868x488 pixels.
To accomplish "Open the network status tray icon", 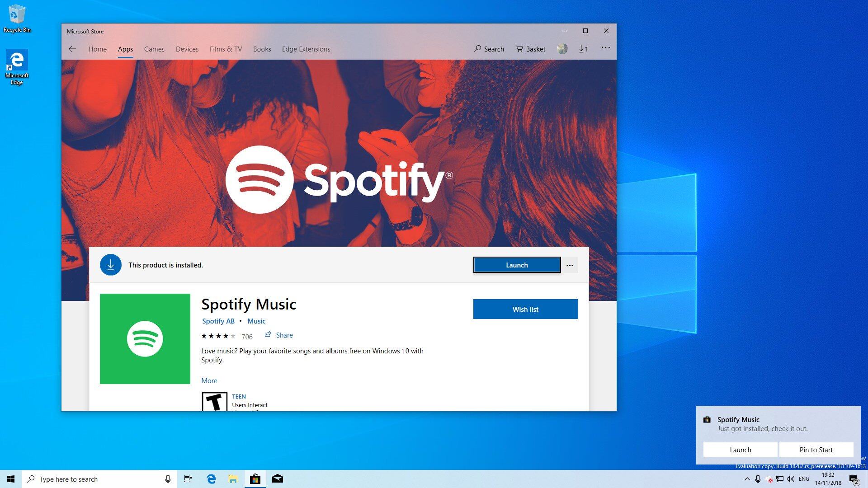I will [x=780, y=479].
